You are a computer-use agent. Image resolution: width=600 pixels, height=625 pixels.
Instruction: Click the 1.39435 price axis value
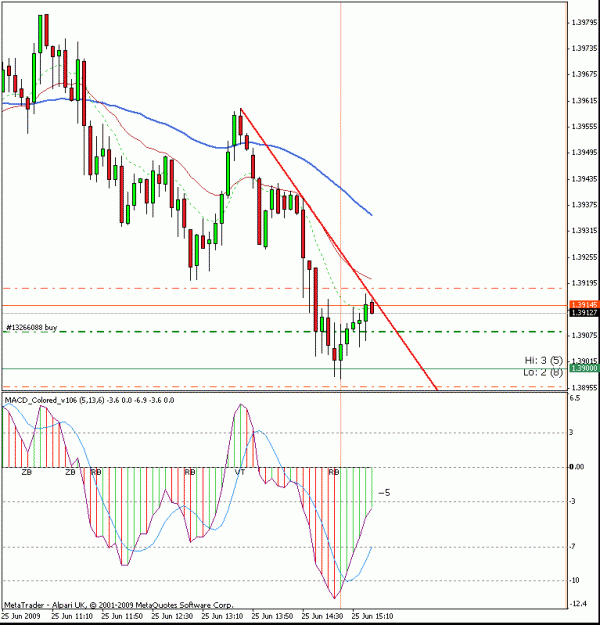tap(584, 179)
